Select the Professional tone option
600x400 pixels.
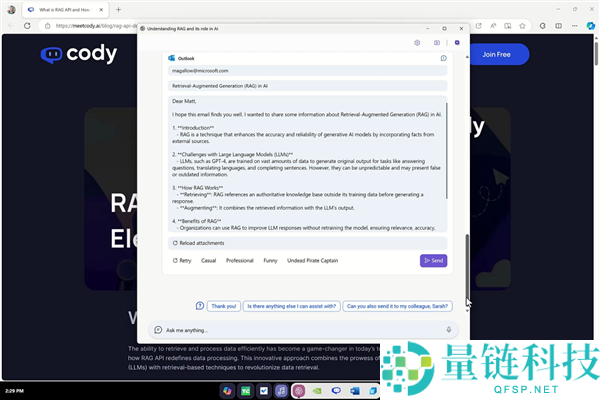(x=240, y=261)
